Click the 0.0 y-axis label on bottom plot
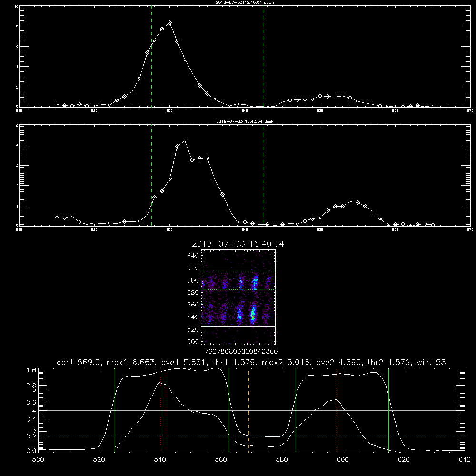Image resolution: width=476 pixels, height=476 pixels. (x=31, y=451)
